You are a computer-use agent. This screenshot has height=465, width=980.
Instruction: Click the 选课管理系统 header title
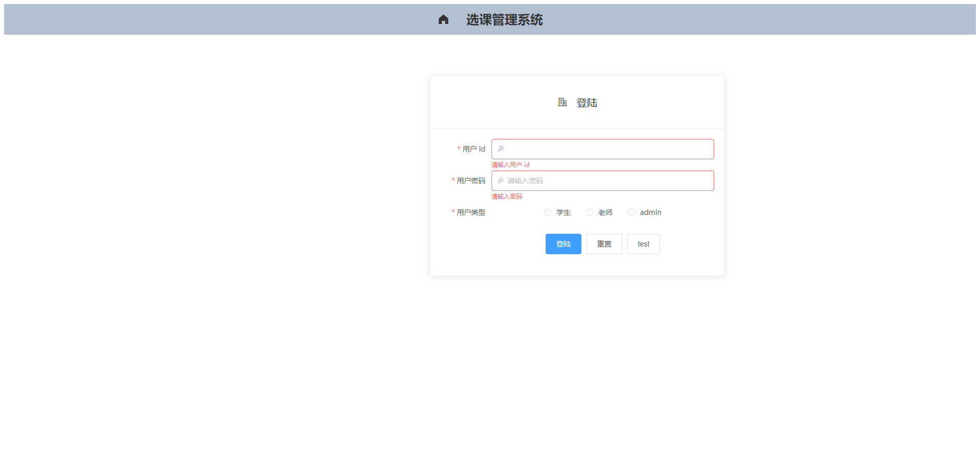click(x=504, y=19)
